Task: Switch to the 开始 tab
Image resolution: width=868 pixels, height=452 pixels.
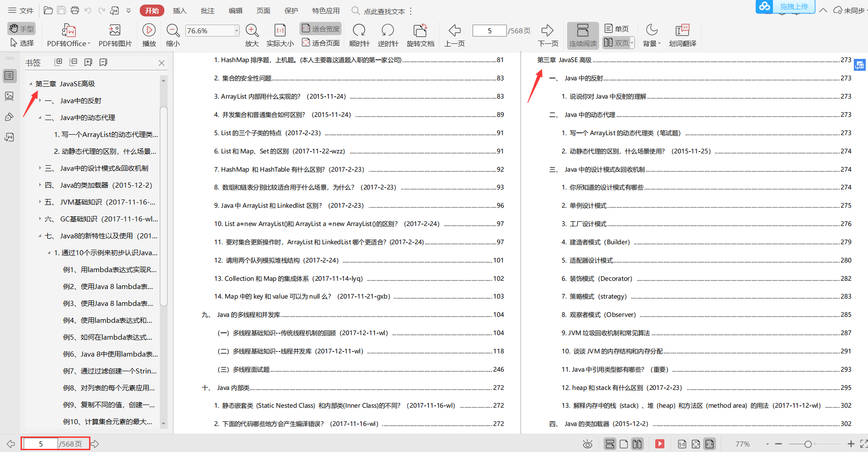Action: click(x=152, y=11)
